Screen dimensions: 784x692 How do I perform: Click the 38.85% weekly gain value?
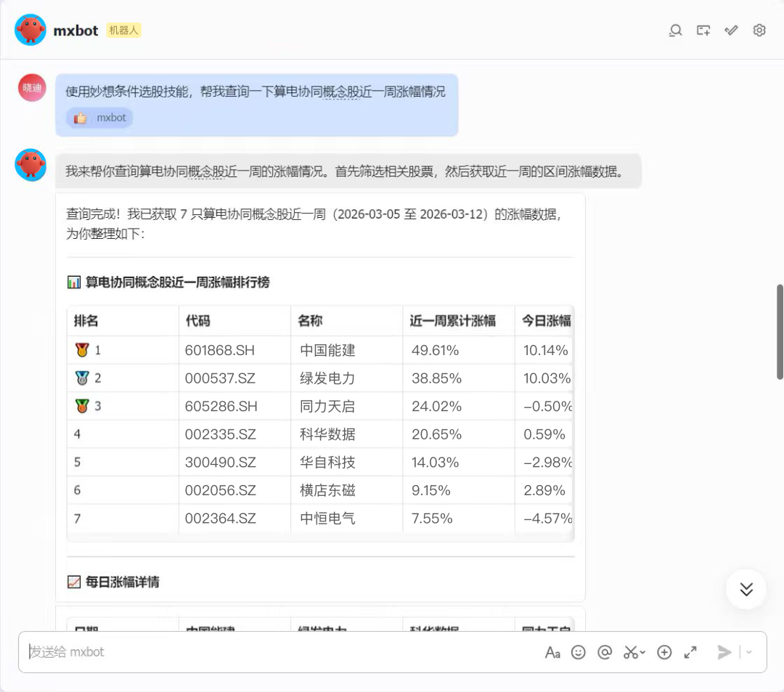(436, 378)
